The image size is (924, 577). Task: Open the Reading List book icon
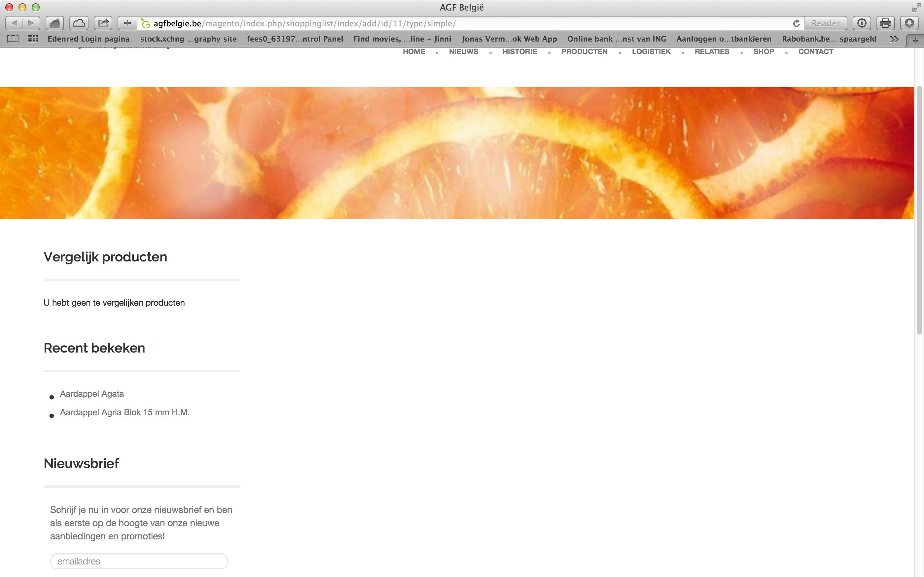(x=13, y=39)
